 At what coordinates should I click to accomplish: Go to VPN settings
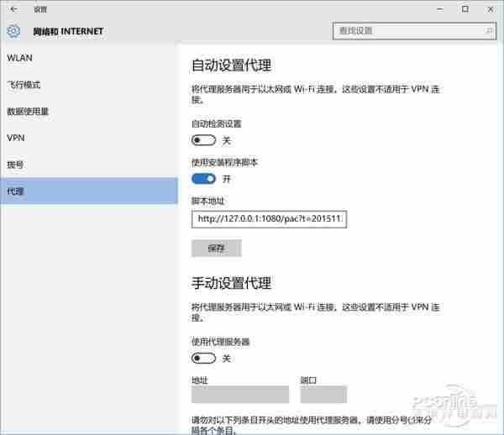(15, 138)
